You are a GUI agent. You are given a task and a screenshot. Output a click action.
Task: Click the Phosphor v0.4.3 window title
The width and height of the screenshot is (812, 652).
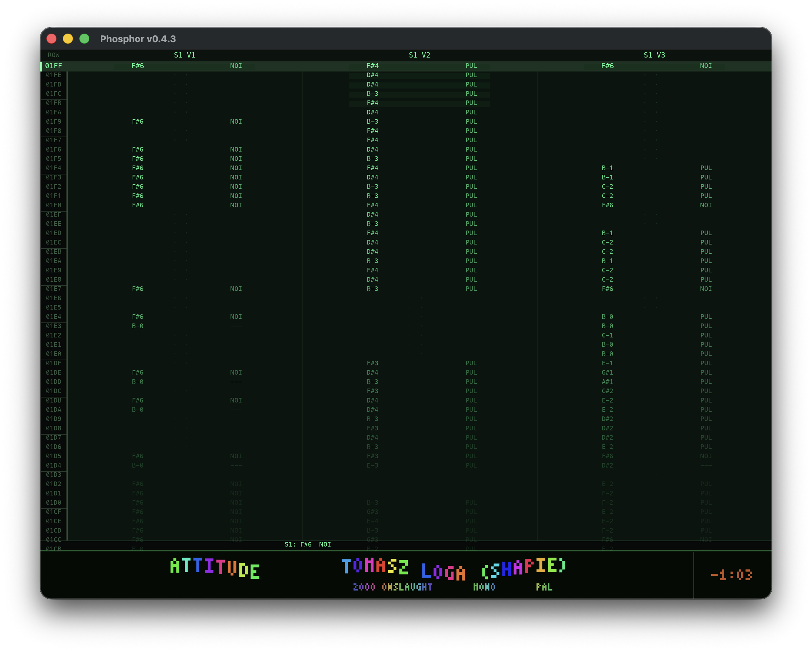pyautogui.click(x=138, y=39)
